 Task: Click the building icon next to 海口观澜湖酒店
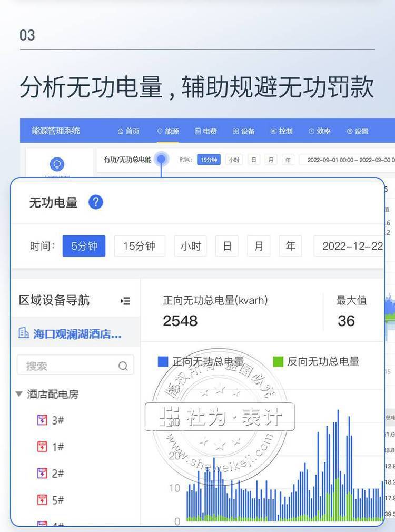tap(24, 333)
